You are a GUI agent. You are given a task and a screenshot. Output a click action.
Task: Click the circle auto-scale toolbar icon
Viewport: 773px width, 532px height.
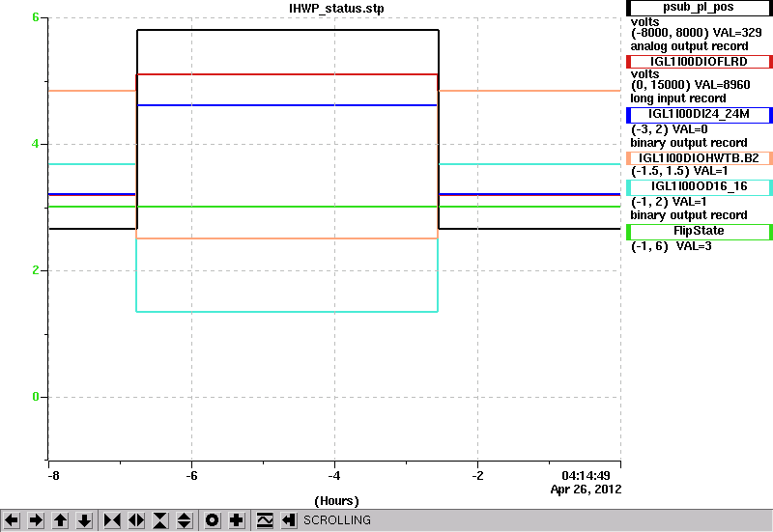click(x=212, y=520)
